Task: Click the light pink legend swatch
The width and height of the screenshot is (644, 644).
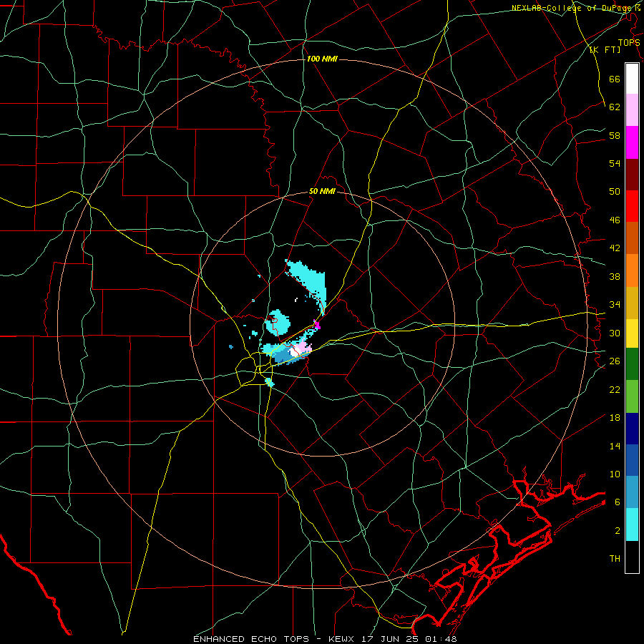Action: click(632, 109)
